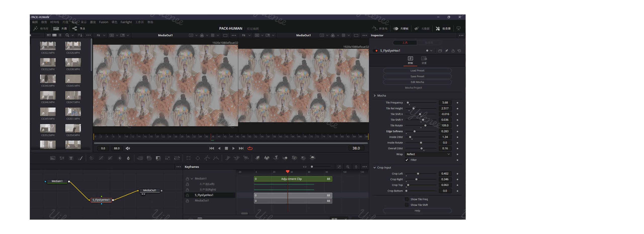Uncheck the Filter checkbox
Image resolution: width=644 pixels, height=234 pixels.
click(x=407, y=160)
